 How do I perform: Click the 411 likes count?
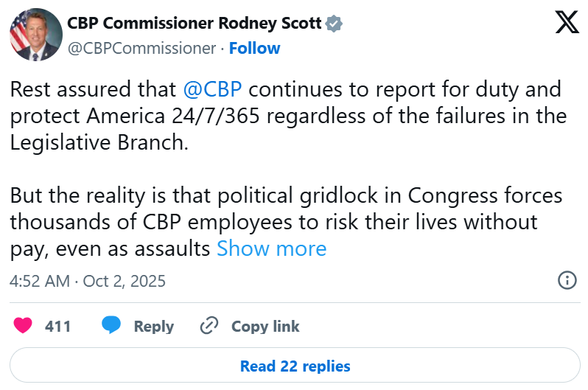click(57, 326)
